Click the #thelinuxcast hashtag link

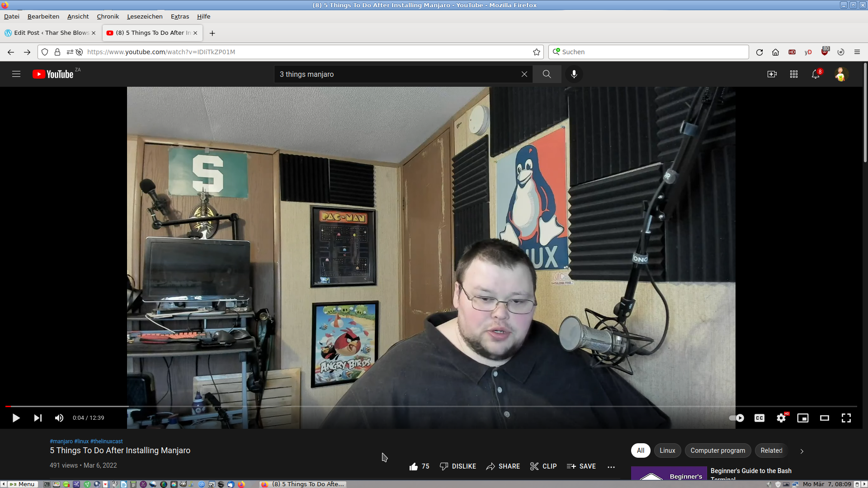pyautogui.click(x=107, y=441)
